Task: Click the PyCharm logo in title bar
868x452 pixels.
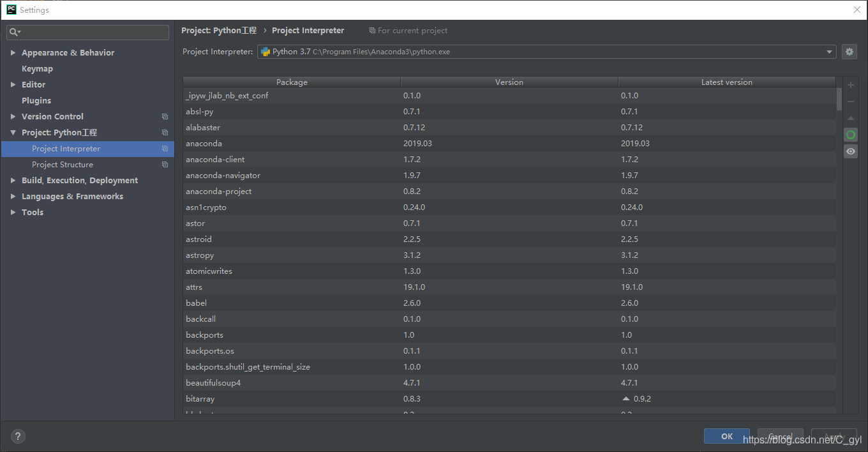Action: pyautogui.click(x=11, y=10)
